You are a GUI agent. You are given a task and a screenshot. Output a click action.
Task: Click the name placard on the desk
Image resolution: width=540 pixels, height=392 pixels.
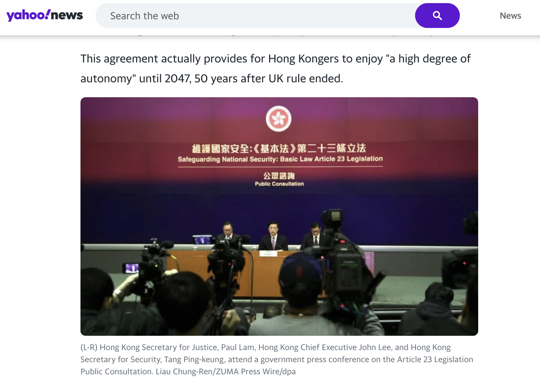point(268,254)
